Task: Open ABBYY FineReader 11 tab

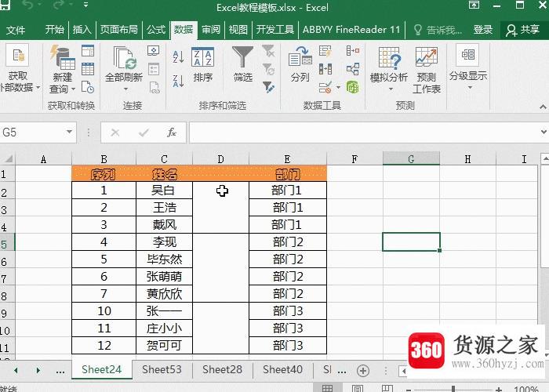Action: click(x=351, y=30)
